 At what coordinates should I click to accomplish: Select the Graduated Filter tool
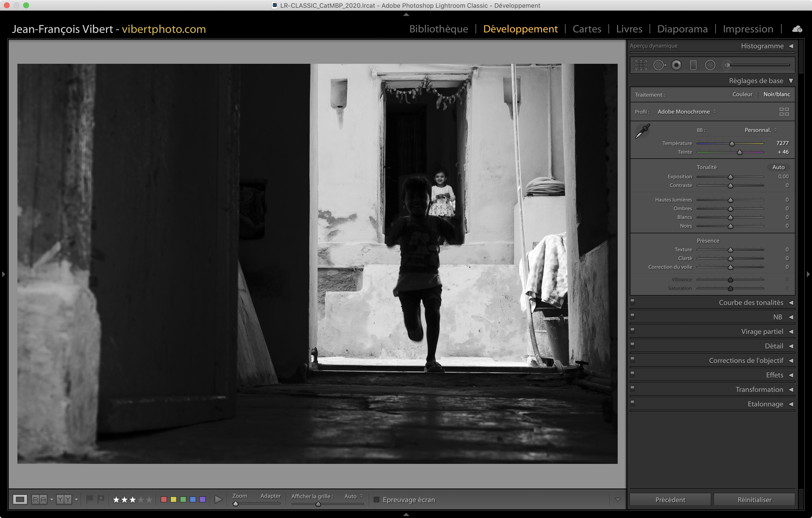[x=693, y=65]
